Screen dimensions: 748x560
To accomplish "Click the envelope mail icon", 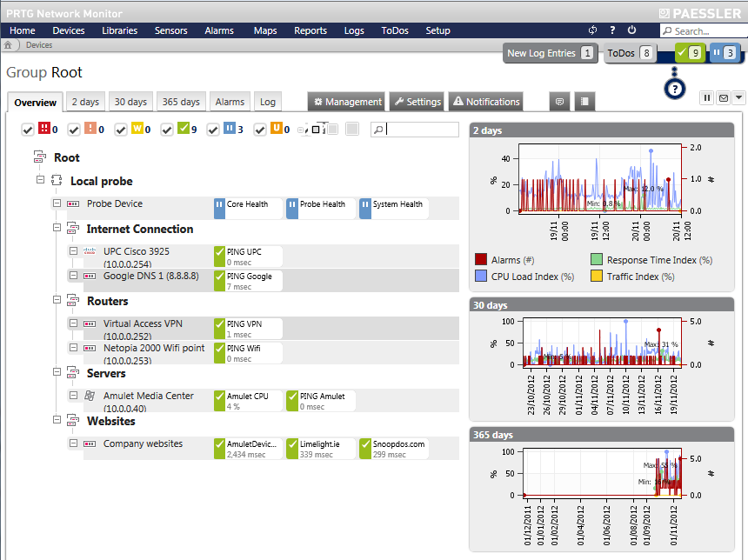I will tap(724, 97).
